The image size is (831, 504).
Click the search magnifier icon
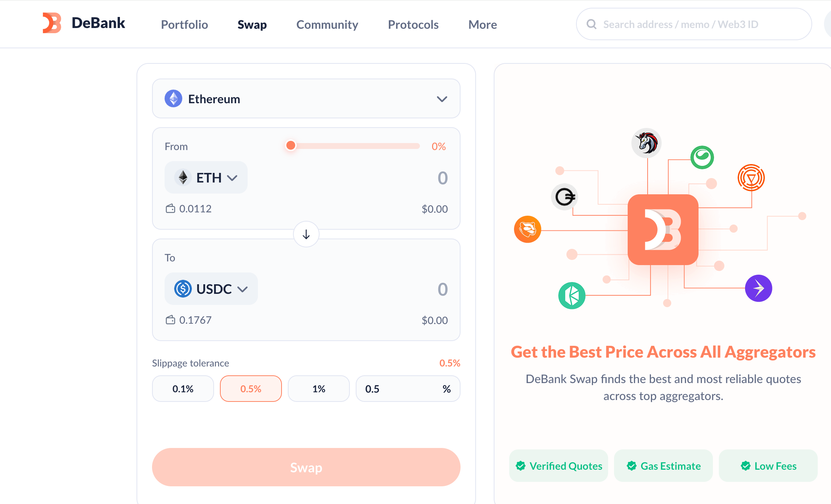point(592,24)
